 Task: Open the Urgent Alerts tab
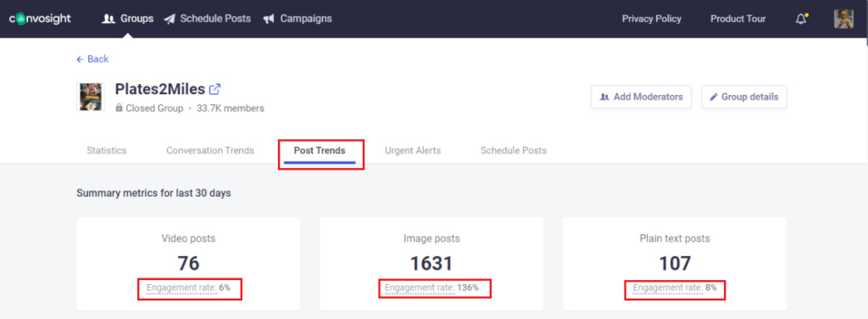[413, 151]
